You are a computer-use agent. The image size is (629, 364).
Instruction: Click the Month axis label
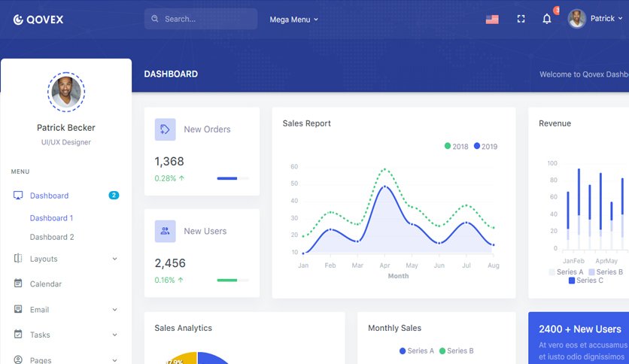(398, 276)
